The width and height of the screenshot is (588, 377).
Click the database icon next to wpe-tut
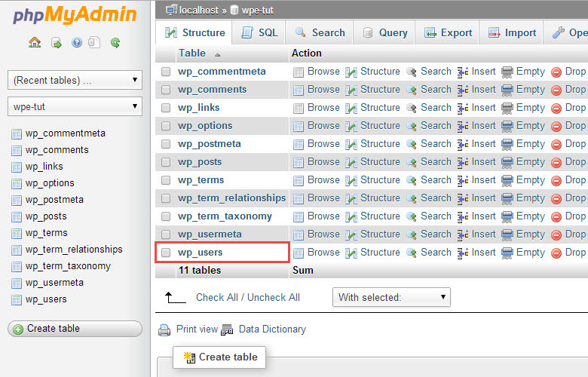[x=234, y=10]
